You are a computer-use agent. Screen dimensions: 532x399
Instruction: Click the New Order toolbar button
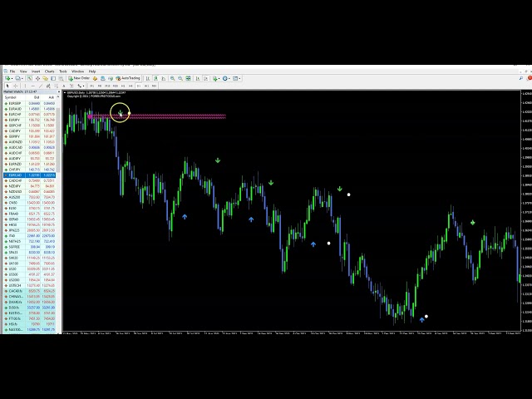[80, 78]
